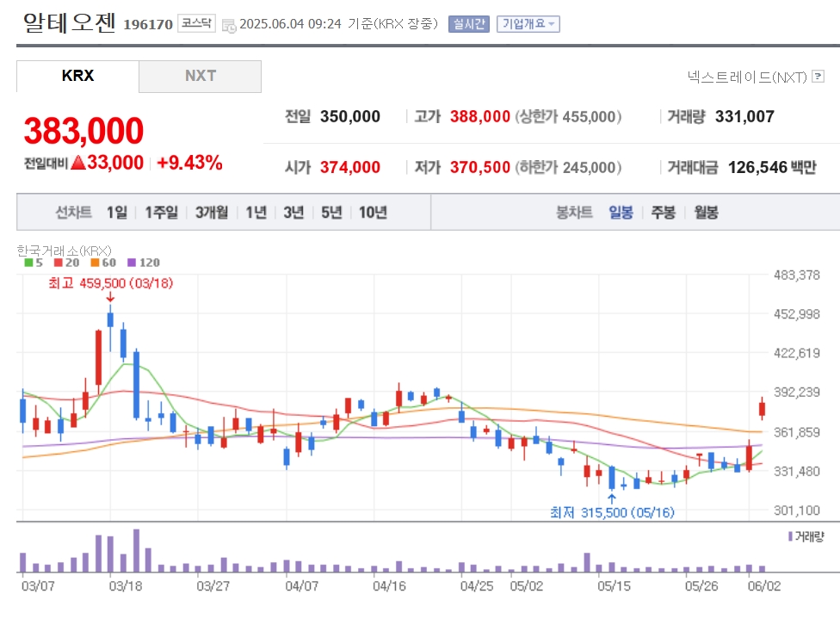The width and height of the screenshot is (840, 619).
Task: Click the 483,378 price axis label
Action: click(x=797, y=275)
